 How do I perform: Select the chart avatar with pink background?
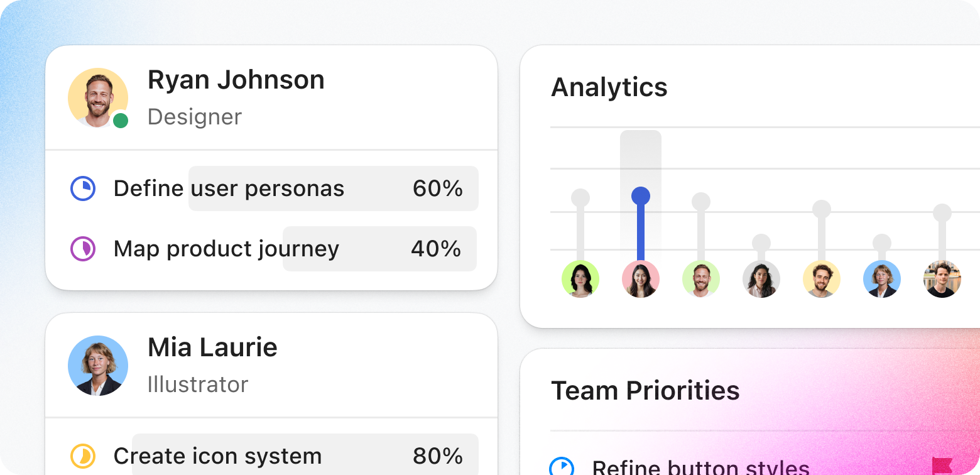(x=641, y=279)
